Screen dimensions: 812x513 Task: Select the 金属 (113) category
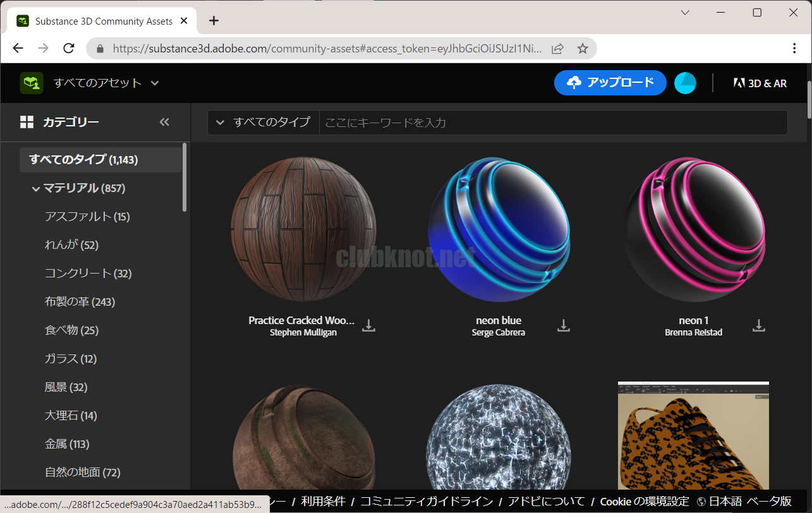tap(67, 444)
